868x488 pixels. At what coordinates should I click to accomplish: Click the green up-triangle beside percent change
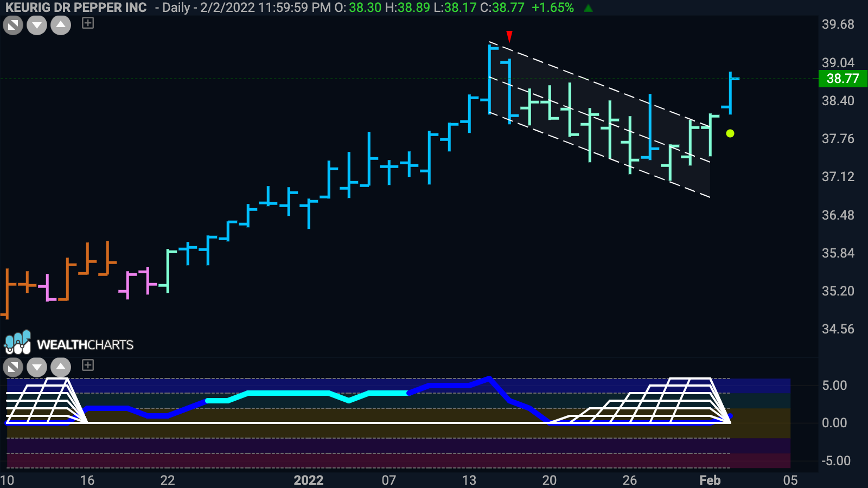(x=589, y=8)
